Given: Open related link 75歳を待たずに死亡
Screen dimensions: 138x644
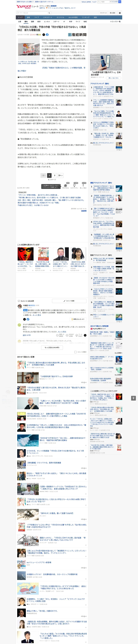Looking at the screenshot, I should (33, 205).
